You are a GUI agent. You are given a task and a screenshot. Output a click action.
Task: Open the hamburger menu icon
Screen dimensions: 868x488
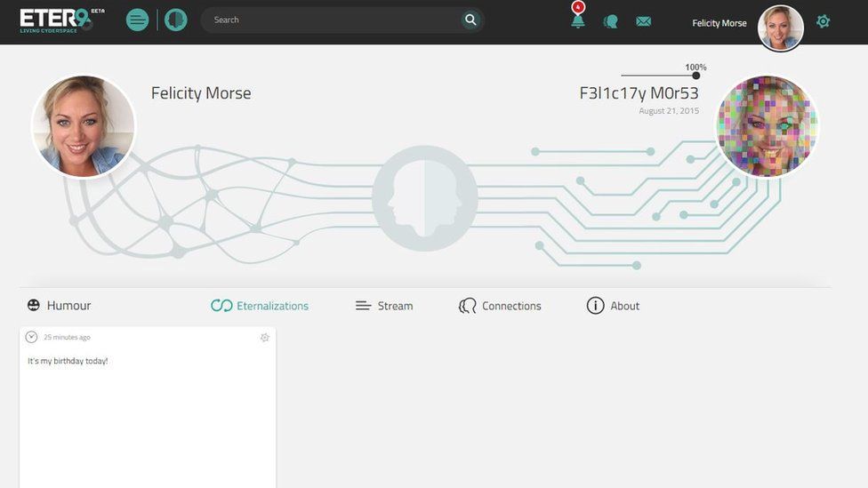coord(137,20)
